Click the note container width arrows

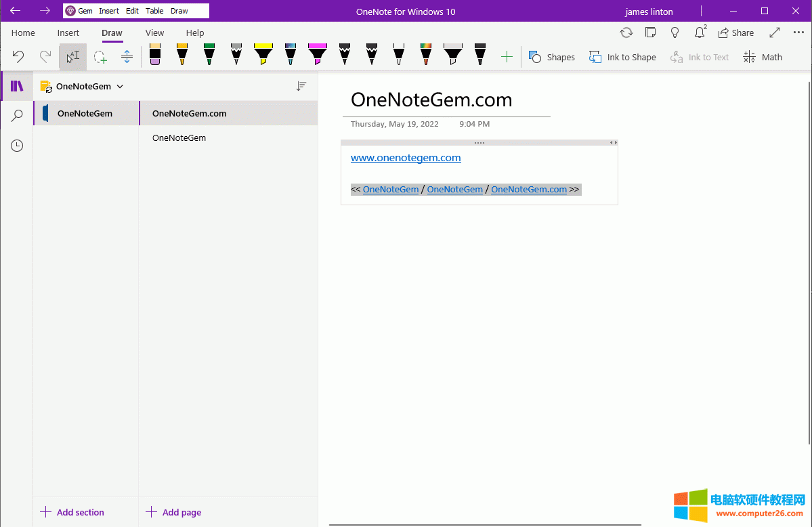[613, 142]
